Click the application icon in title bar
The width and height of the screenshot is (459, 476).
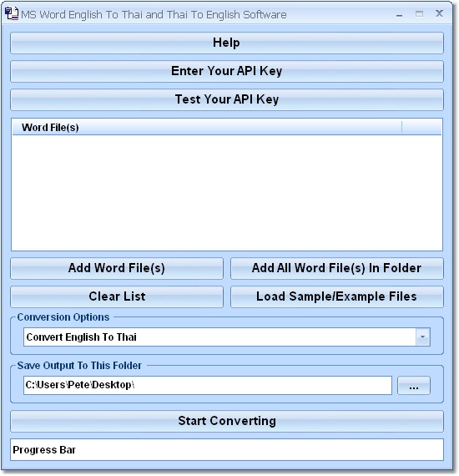click(x=12, y=14)
